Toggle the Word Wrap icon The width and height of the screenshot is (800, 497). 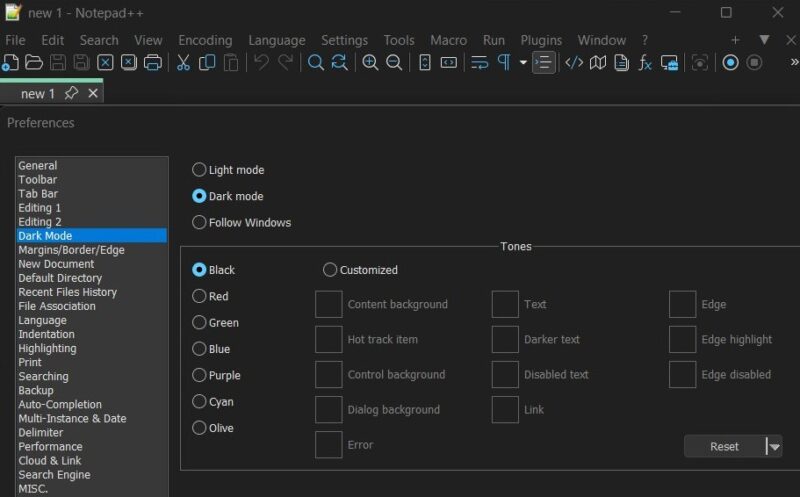(480, 63)
